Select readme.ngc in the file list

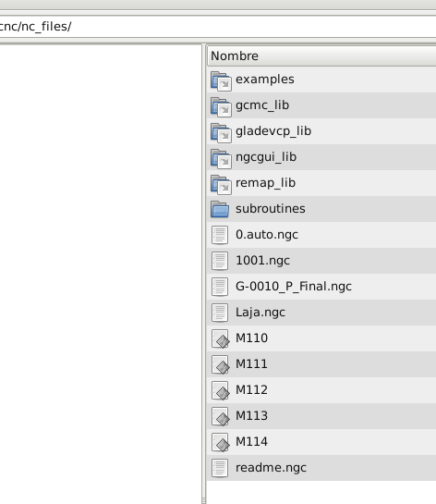[321, 468]
